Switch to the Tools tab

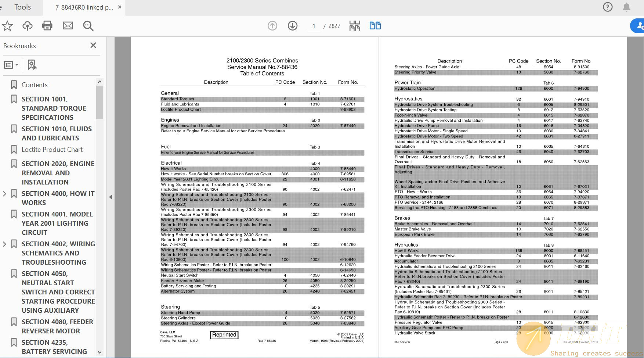click(x=22, y=7)
